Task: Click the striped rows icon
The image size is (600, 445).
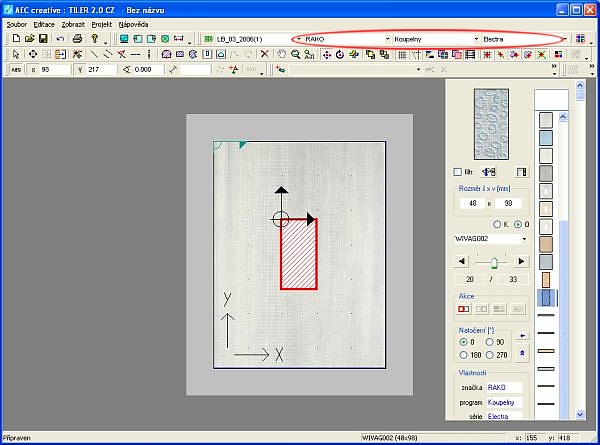Action: pyautogui.click(x=470, y=55)
